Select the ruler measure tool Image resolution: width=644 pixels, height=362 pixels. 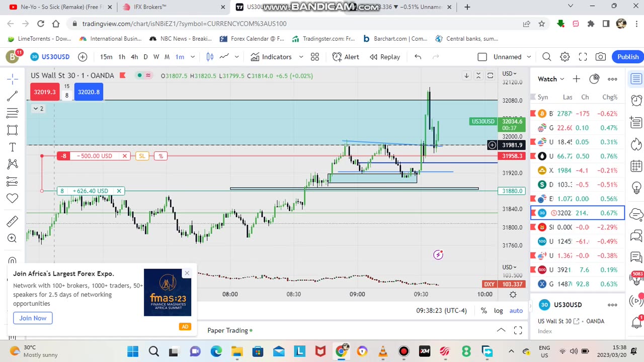[13, 221]
